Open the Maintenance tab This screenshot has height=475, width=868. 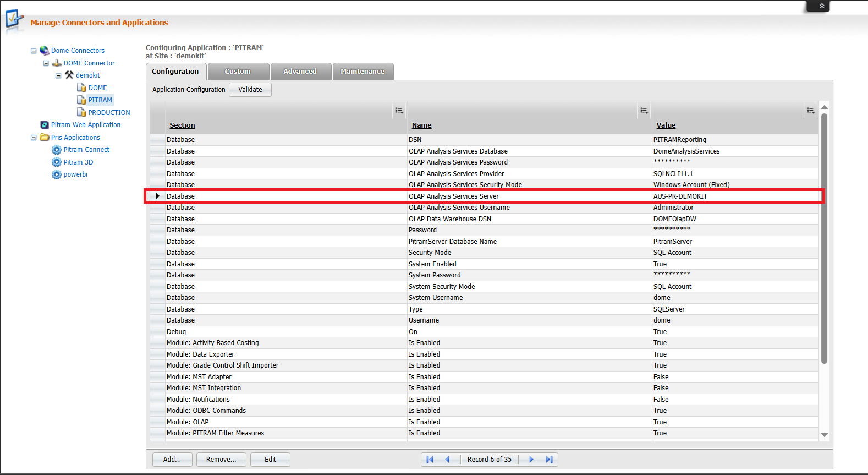click(362, 72)
